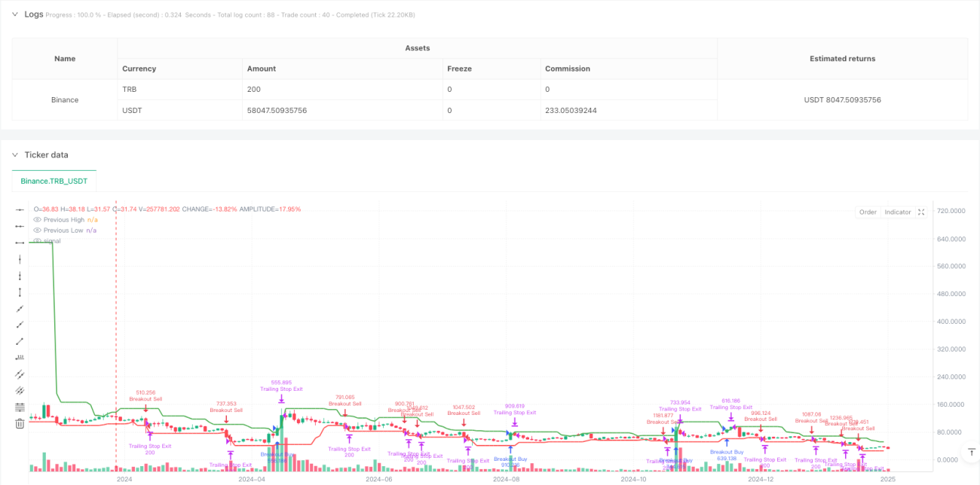This screenshot has height=485, width=980.
Task: Click the Estimated returns column header
Action: coord(842,59)
